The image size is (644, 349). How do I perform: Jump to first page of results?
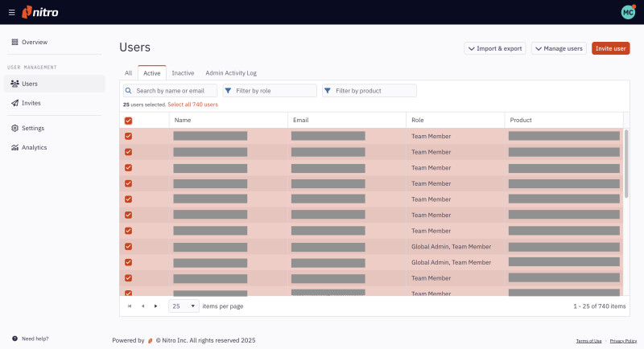click(130, 306)
